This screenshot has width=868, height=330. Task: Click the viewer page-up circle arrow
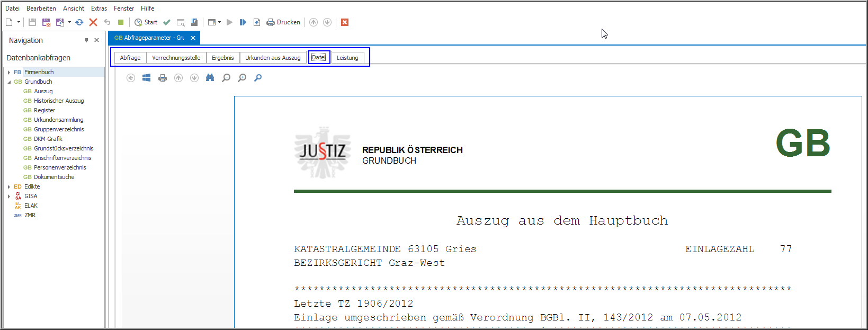(178, 78)
